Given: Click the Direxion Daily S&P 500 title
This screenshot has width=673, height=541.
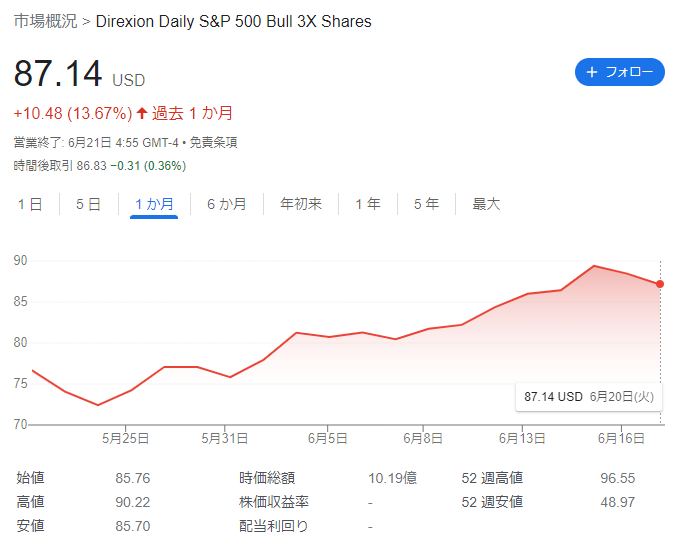Looking at the screenshot, I should tap(233, 21).
